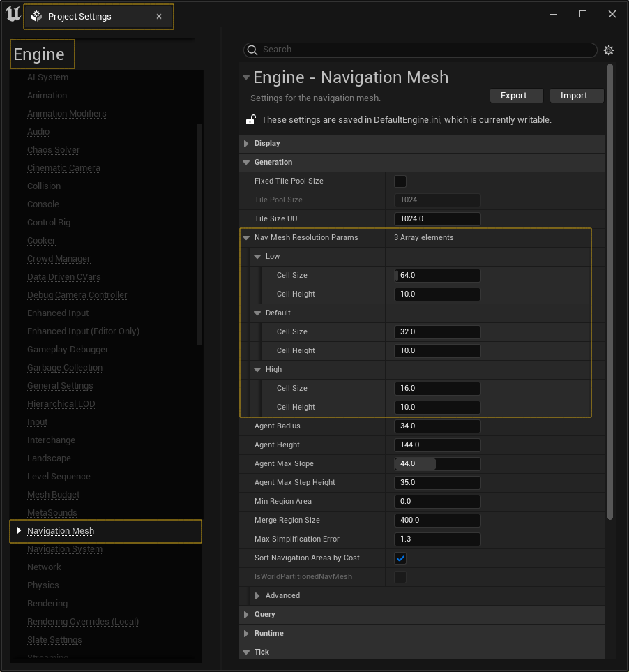
Task: Click inside the Search settings field
Action: (418, 50)
